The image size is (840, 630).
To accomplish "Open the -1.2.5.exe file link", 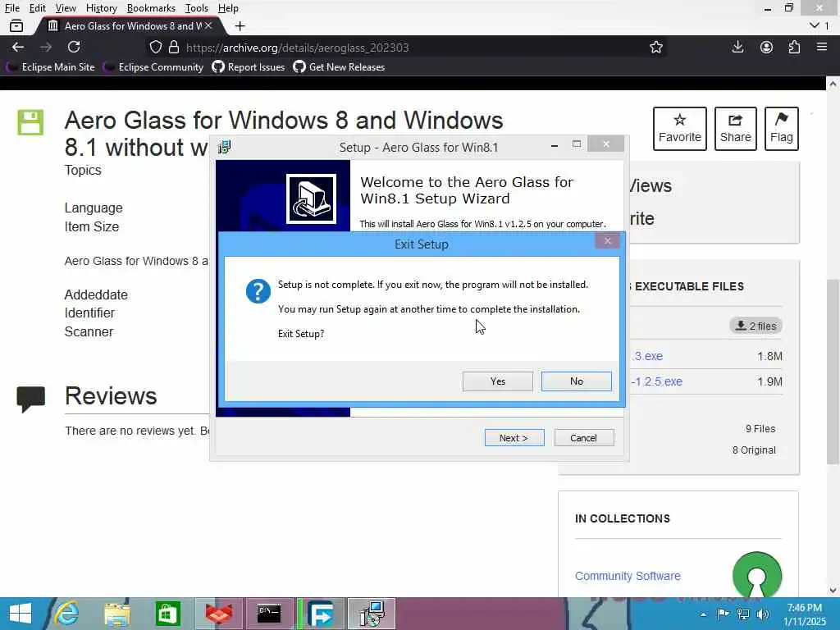I will 657,381.
